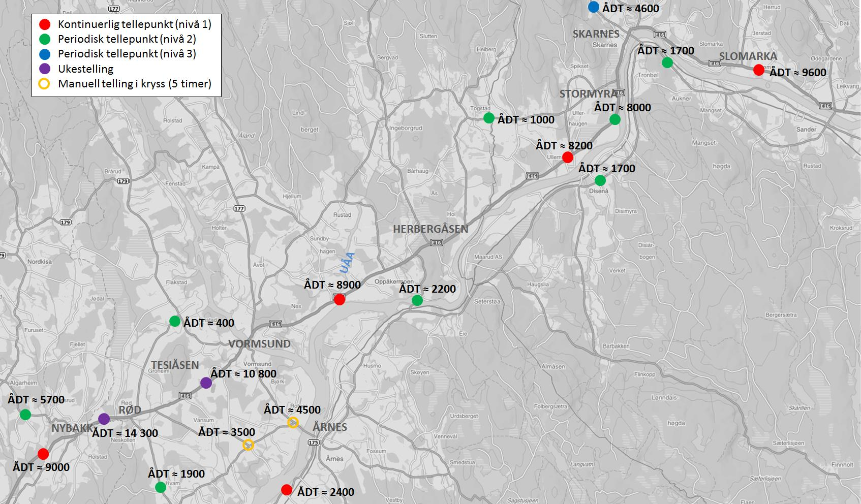The image size is (861, 504).
Task: Select the yellow ring marker at ÅDT ≈ 3500
Action: pos(248,445)
